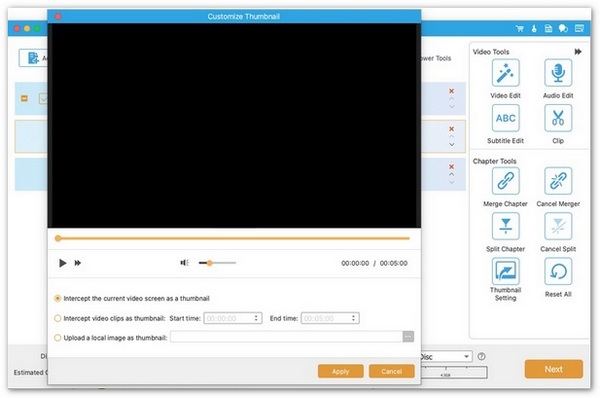Click the Merge Chapter icon
Screen dimensions: 600x398
tap(505, 181)
